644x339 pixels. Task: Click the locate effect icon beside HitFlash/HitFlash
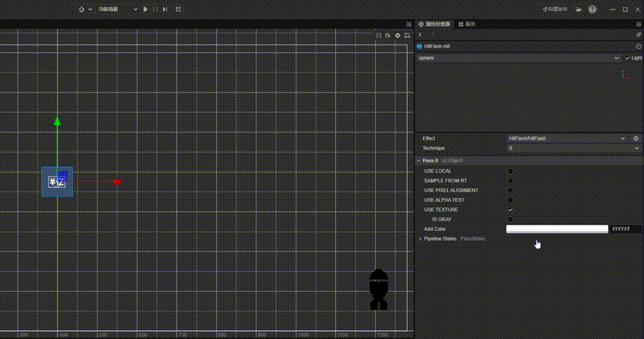[636, 138]
